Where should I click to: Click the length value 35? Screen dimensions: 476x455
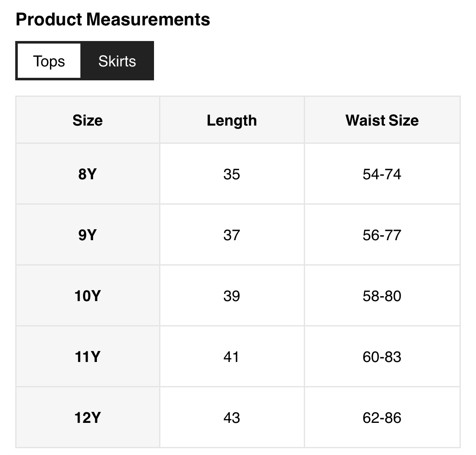click(x=231, y=174)
